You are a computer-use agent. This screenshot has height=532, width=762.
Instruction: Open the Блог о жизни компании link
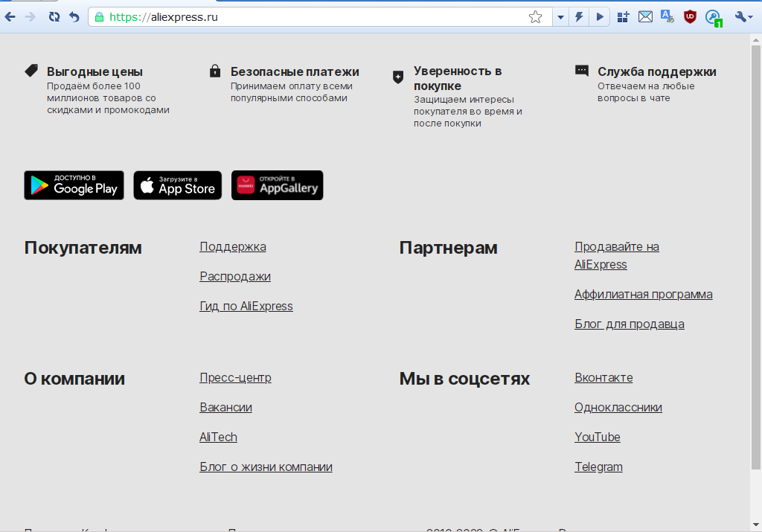tap(266, 467)
